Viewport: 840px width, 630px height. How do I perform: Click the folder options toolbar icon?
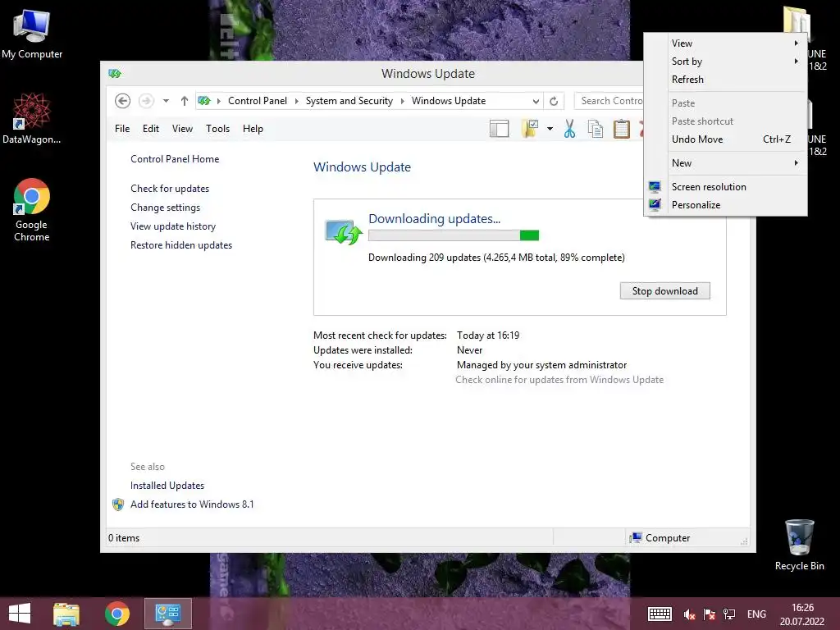530,129
